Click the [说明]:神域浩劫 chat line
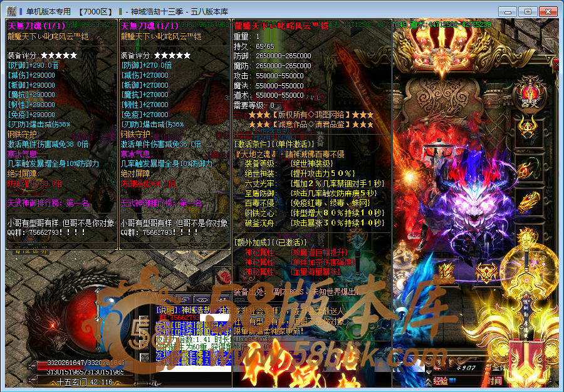 [x=192, y=310]
